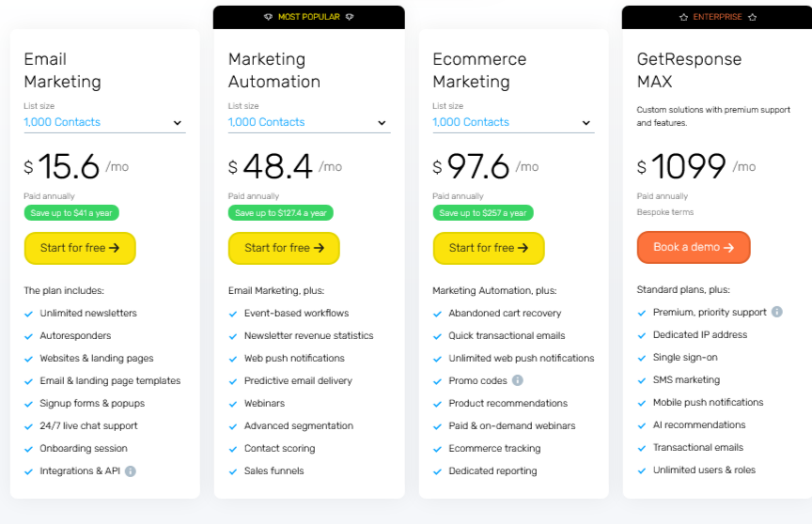Click 'Web push notifications' in Marketing Automation
The height and width of the screenshot is (524, 812).
pyautogui.click(x=294, y=359)
